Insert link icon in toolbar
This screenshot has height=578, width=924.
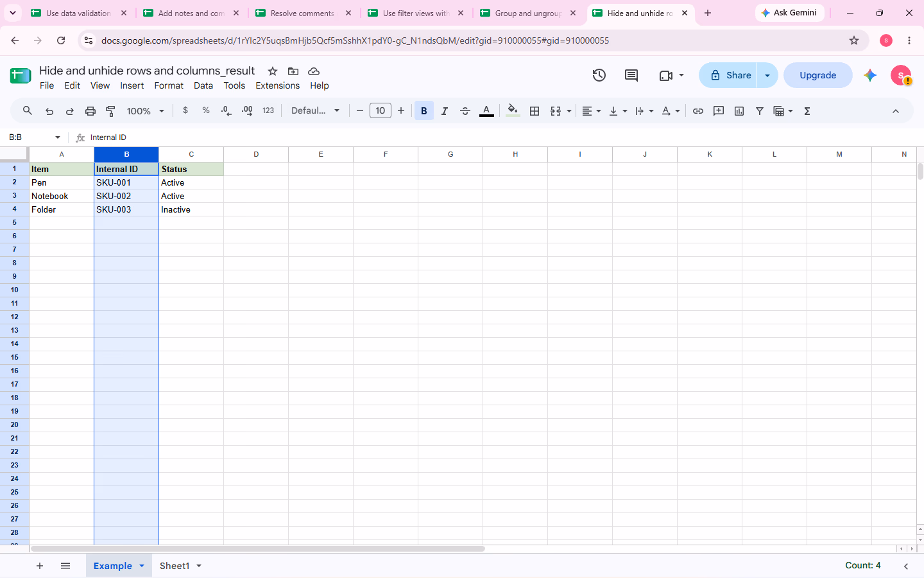pos(698,111)
